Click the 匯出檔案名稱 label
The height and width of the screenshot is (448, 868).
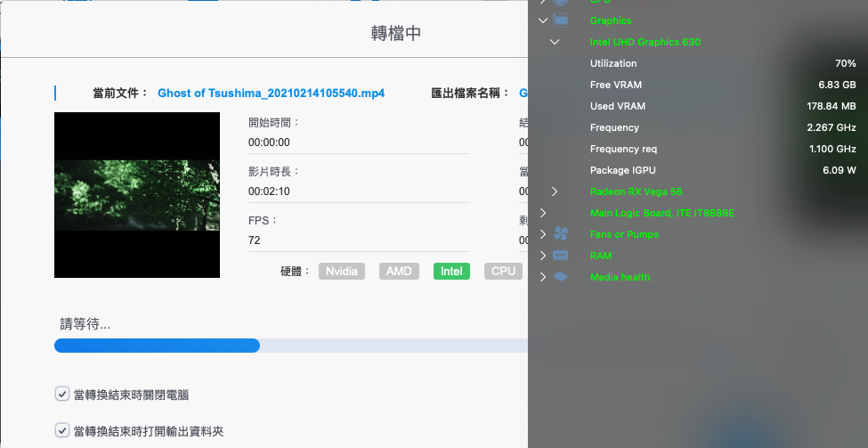[x=471, y=93]
